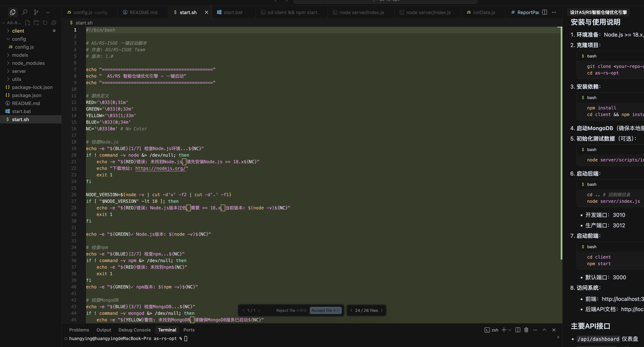The image size is (644, 347).
Task: Expand the utils folder
Action: click(16, 79)
